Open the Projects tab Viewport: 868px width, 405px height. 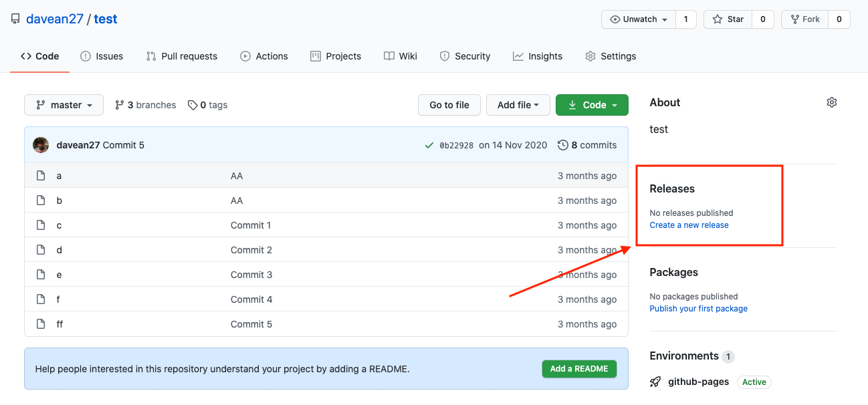(x=336, y=56)
